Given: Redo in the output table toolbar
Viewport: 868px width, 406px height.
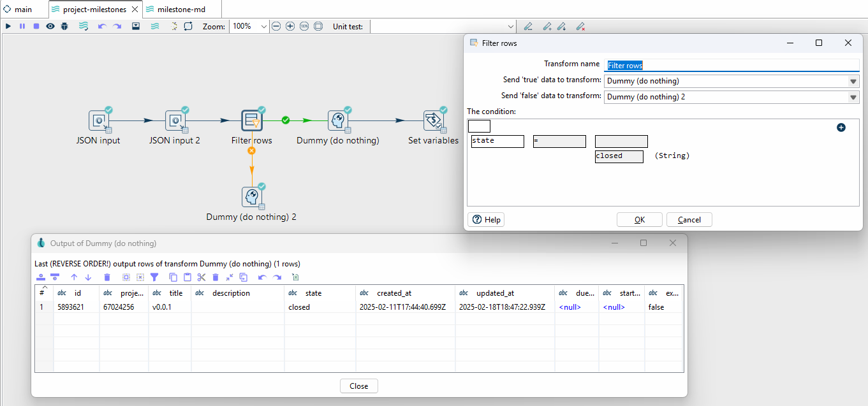Looking at the screenshot, I should click(x=277, y=277).
